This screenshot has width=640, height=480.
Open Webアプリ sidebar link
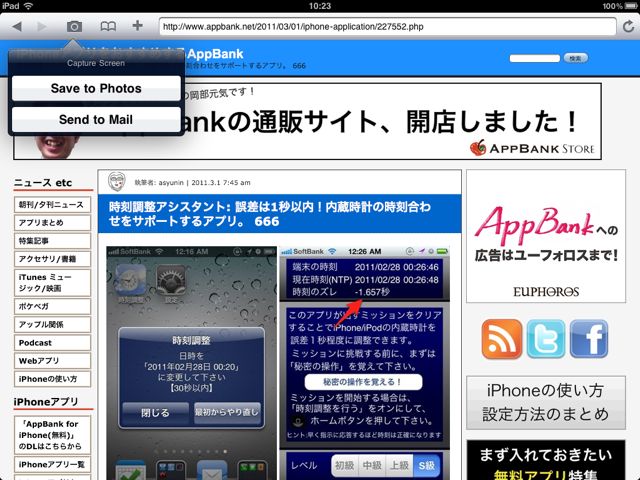point(52,361)
